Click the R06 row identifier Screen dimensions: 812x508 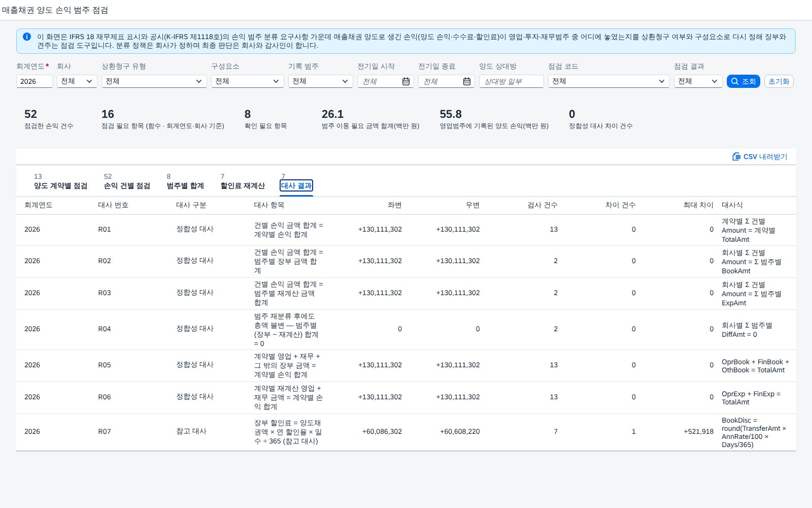[105, 397]
